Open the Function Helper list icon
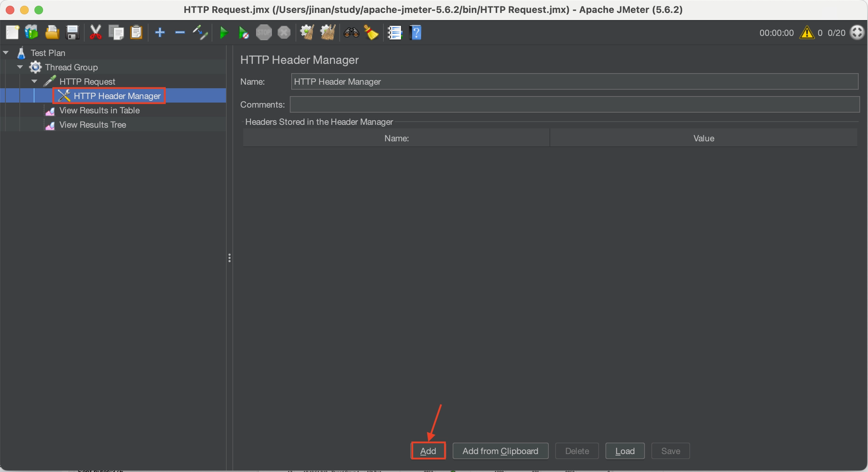868x472 pixels. 395,33
